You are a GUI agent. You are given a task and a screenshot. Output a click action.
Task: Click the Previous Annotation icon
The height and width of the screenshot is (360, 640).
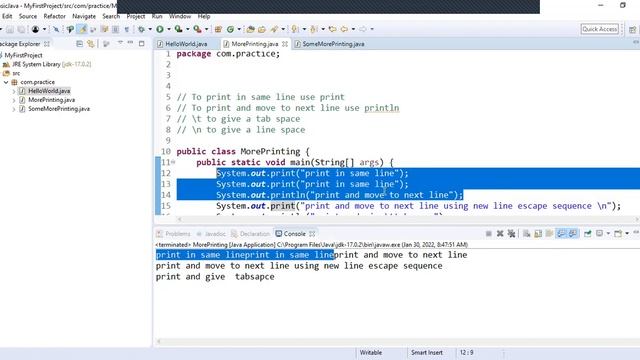313,29
